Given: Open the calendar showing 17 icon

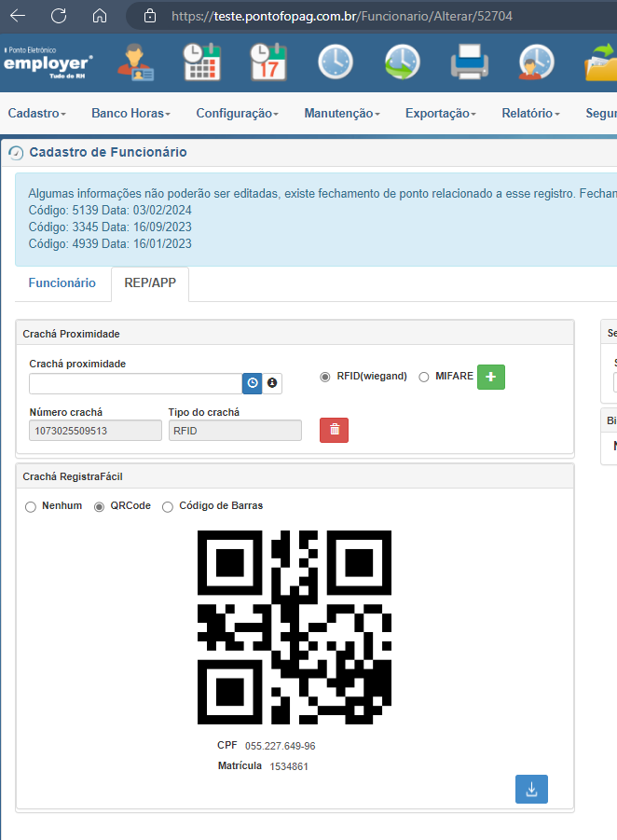Looking at the screenshot, I should [268, 62].
